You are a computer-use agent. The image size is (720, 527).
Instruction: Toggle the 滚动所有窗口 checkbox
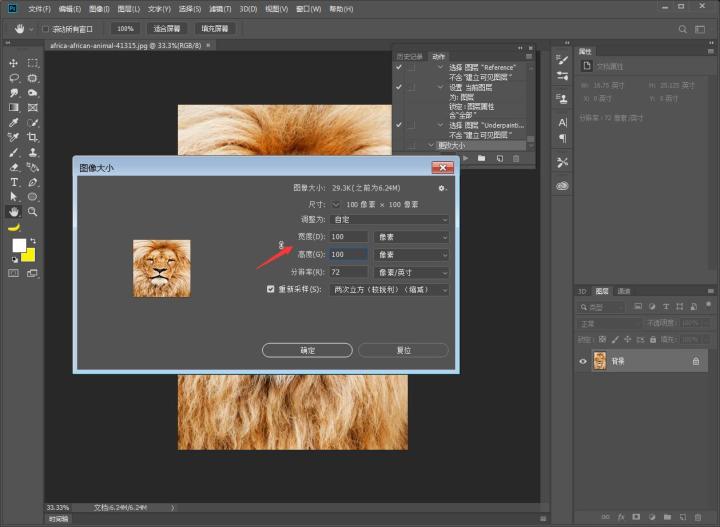click(45, 29)
